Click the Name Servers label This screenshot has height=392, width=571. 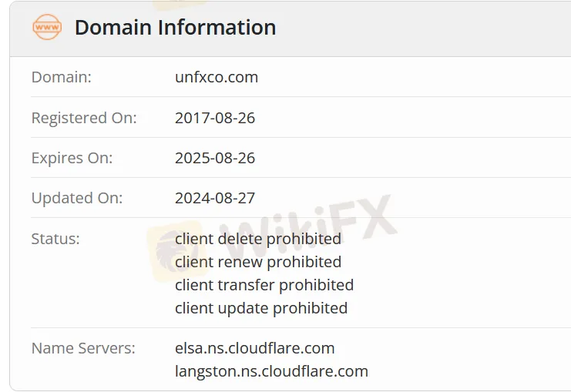pyautogui.click(x=83, y=348)
